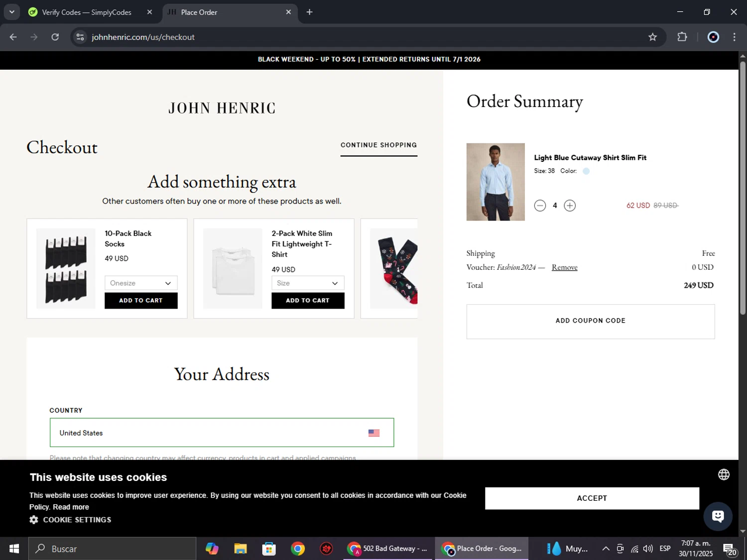Switch to Place Order taskbar window
The height and width of the screenshot is (560, 747).
click(x=482, y=549)
